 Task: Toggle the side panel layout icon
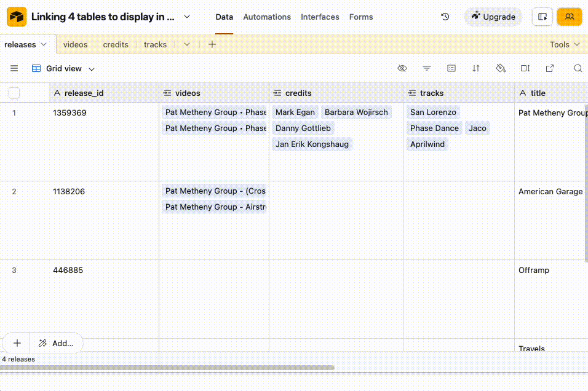point(542,17)
